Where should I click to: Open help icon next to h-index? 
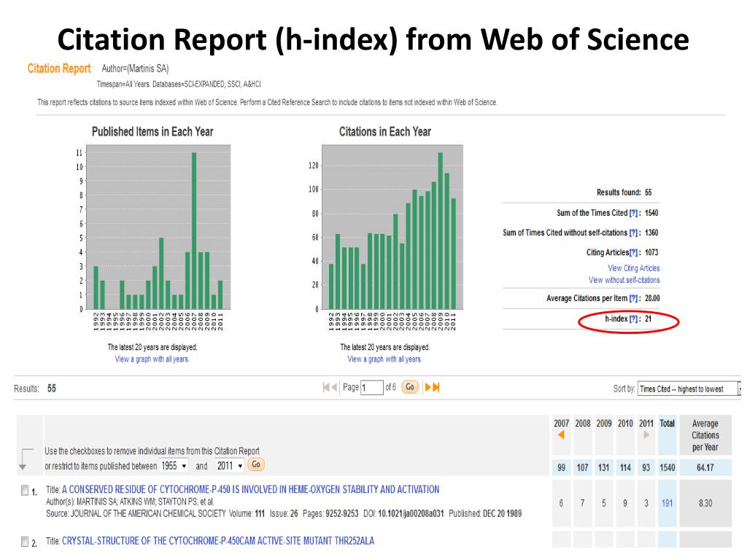(634, 319)
